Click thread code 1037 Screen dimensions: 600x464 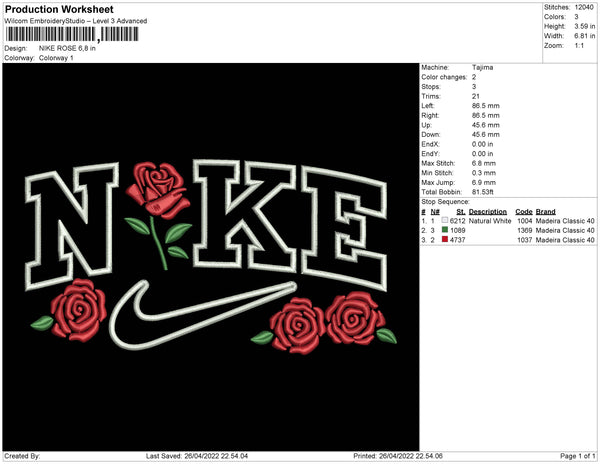tap(525, 240)
